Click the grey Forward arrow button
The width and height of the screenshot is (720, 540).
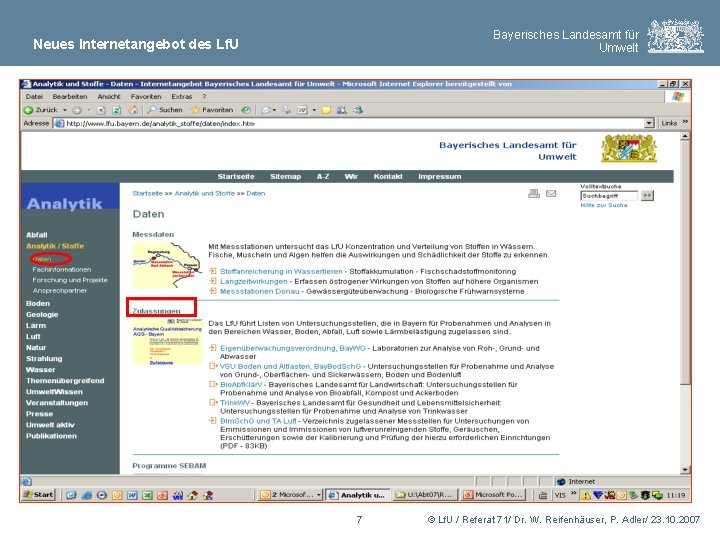pos(77,110)
